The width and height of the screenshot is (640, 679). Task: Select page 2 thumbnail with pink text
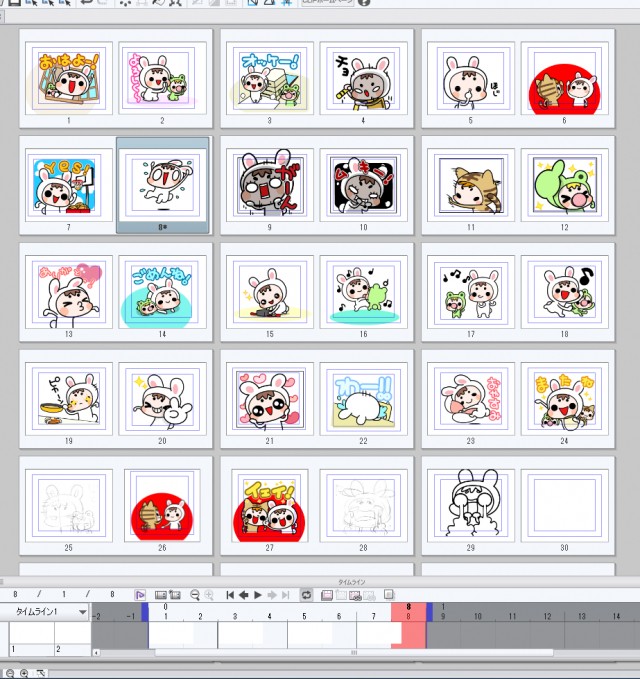[162, 78]
